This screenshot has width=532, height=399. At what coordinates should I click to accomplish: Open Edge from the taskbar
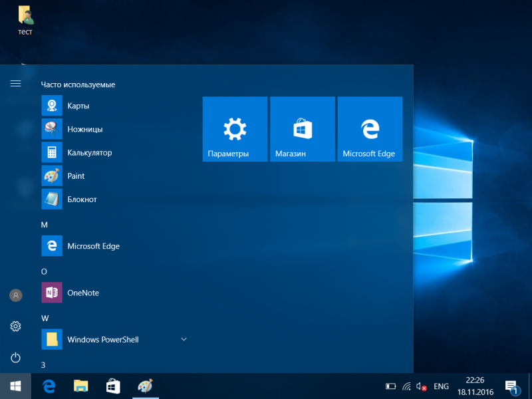(49, 386)
